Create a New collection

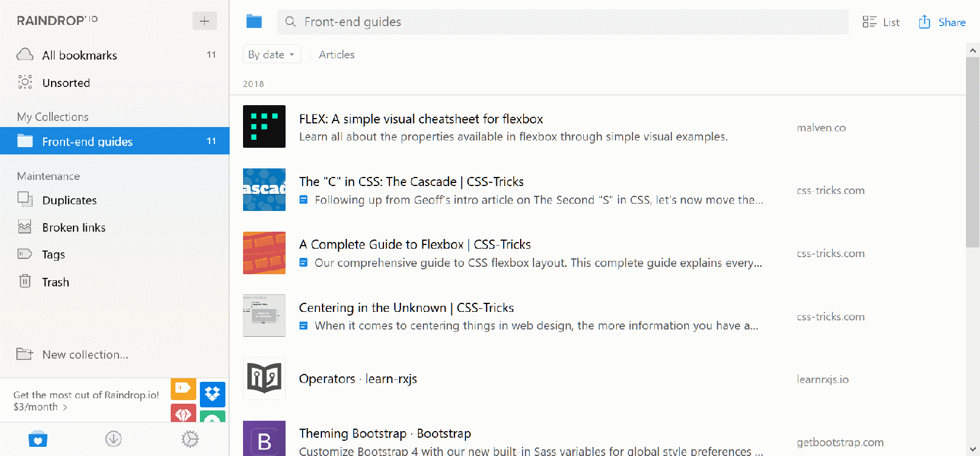(x=72, y=354)
